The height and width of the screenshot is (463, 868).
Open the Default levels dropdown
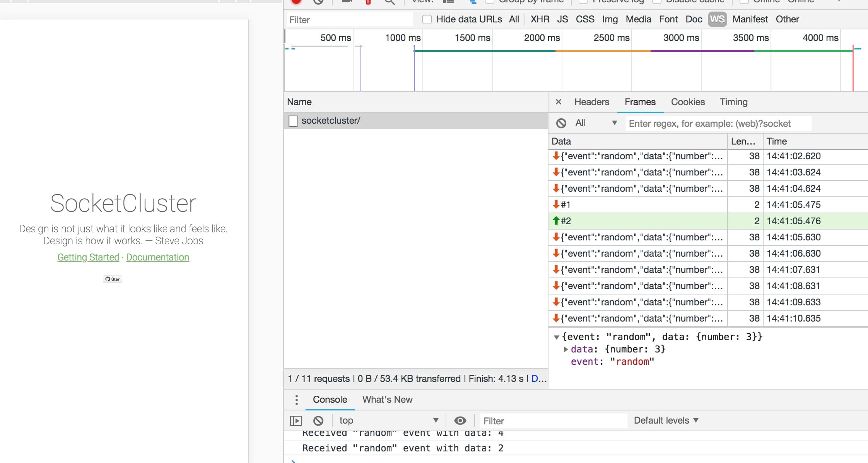[x=666, y=420]
